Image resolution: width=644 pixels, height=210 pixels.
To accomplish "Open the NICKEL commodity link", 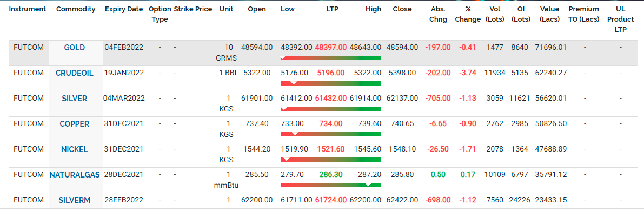I will point(74,149).
